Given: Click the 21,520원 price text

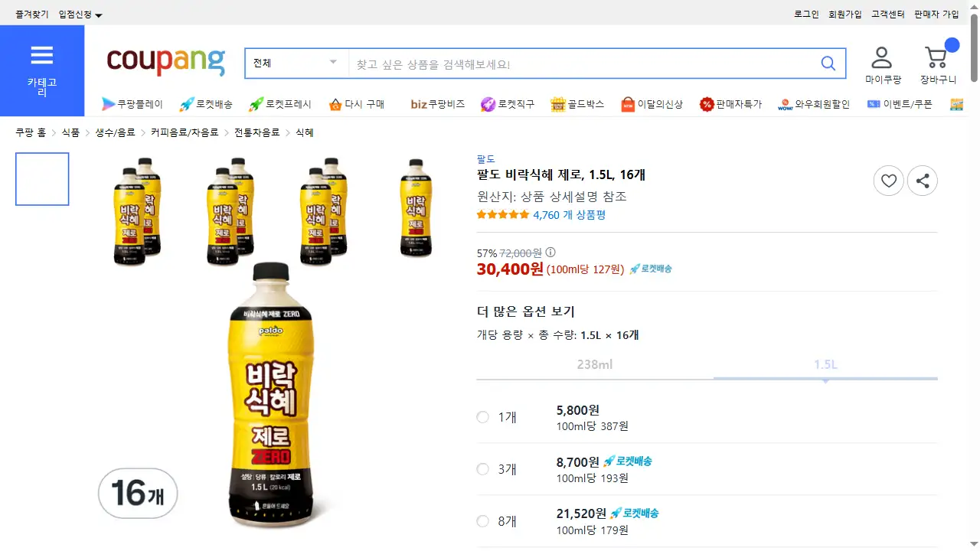Looking at the screenshot, I should [581, 514].
